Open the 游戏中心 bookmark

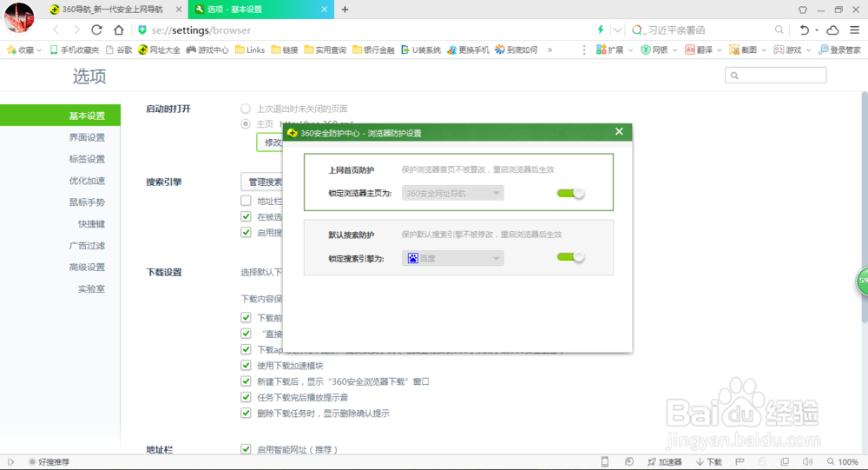tap(207, 50)
